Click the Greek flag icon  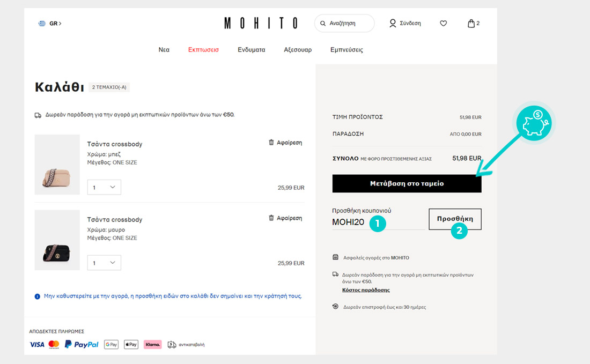[42, 23]
